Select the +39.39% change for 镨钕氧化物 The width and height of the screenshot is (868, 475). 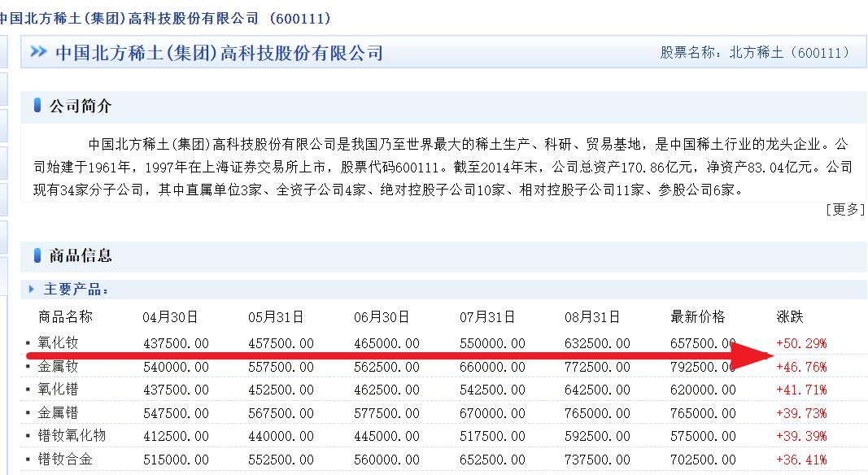click(801, 436)
